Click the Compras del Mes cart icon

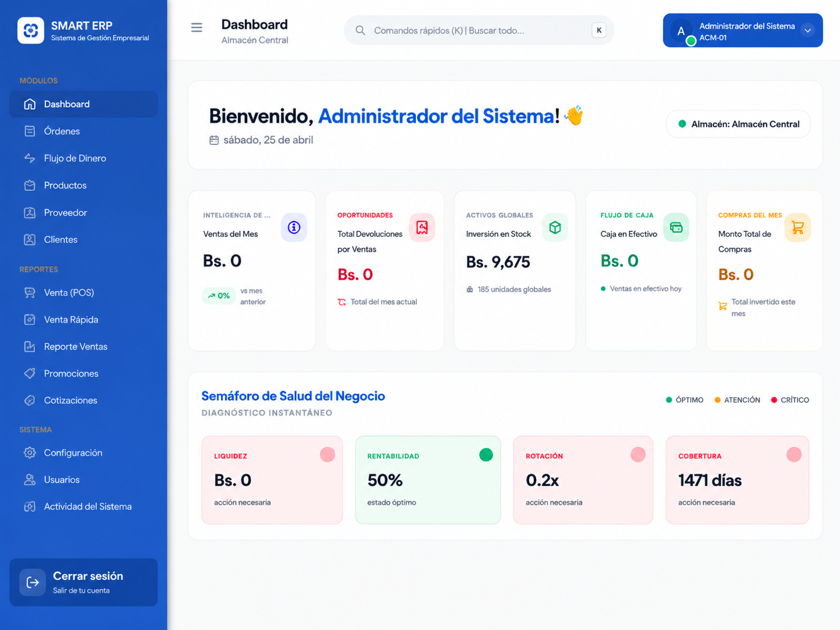coord(798,227)
